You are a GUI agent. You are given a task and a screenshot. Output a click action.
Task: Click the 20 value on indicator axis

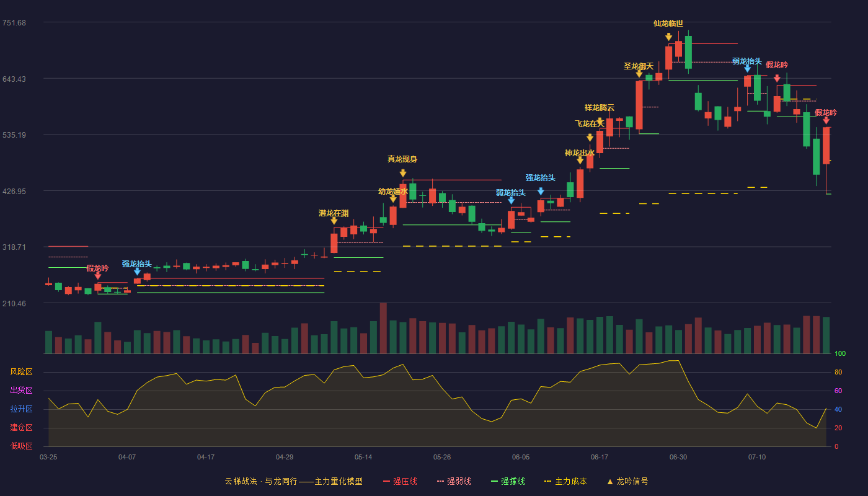tap(838, 428)
